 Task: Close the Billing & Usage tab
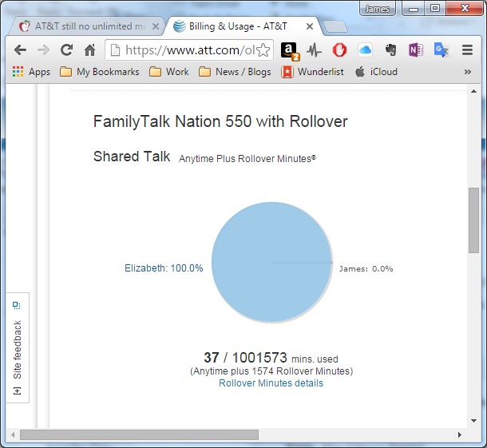[x=310, y=26]
